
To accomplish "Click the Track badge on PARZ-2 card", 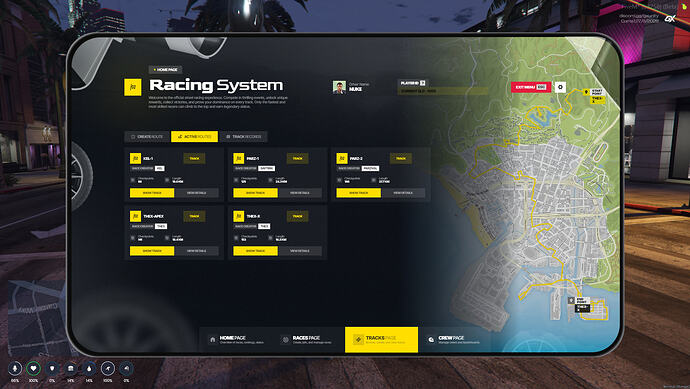I will (401, 158).
